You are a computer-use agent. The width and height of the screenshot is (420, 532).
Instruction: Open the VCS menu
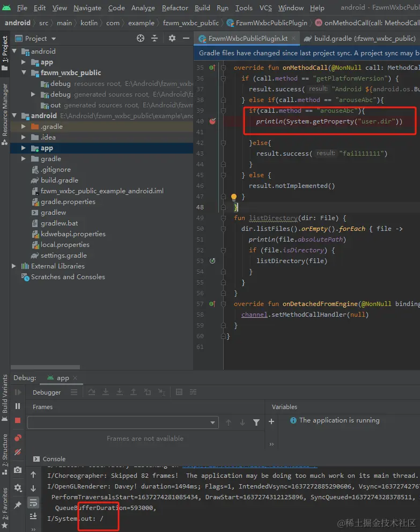tap(266, 8)
